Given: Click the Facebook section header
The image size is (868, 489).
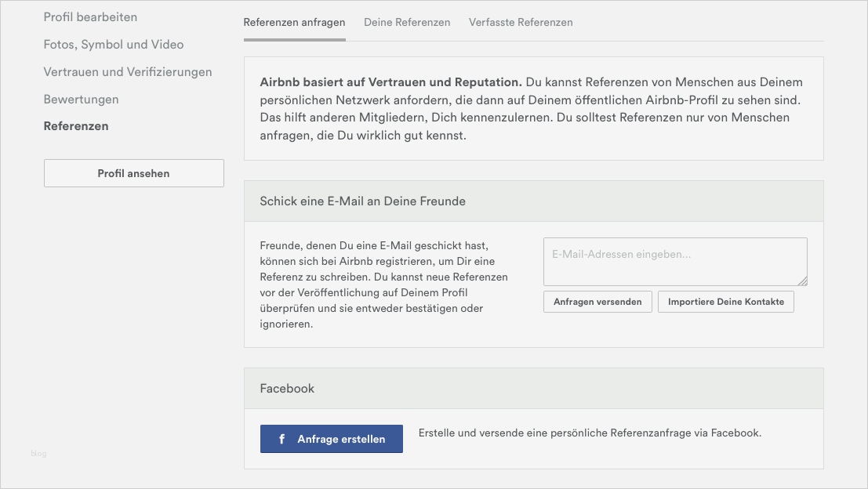Looking at the screenshot, I should (x=287, y=387).
